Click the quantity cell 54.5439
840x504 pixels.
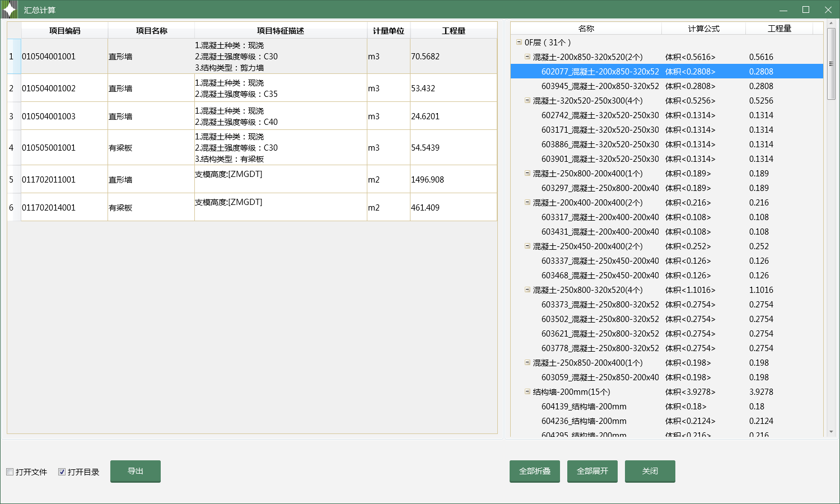454,148
